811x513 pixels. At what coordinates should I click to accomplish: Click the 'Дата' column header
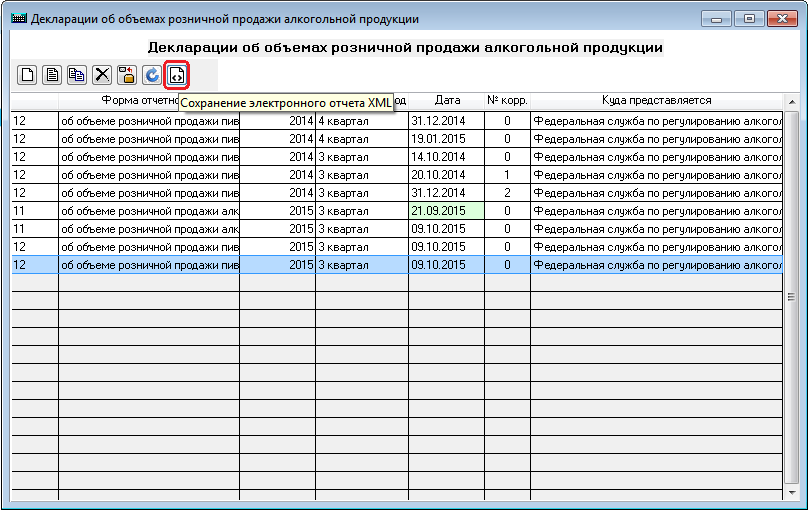[x=447, y=100]
